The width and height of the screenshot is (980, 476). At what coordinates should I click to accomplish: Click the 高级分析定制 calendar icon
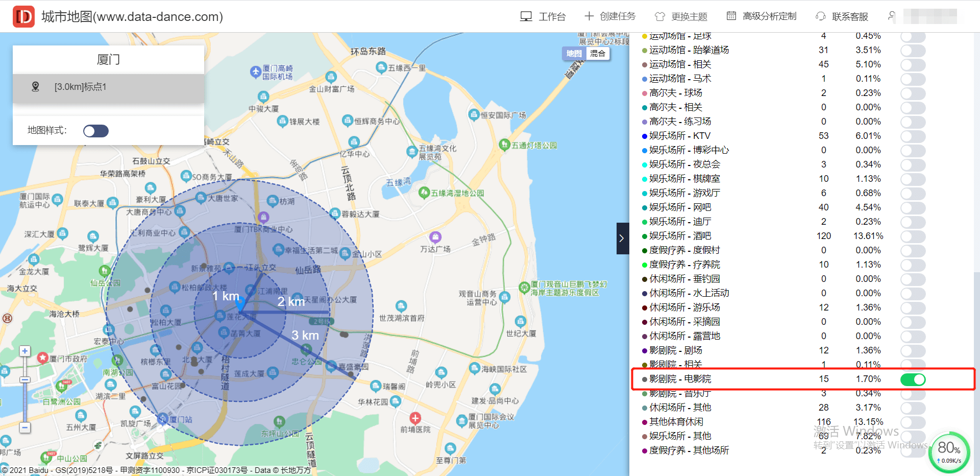coord(731,16)
